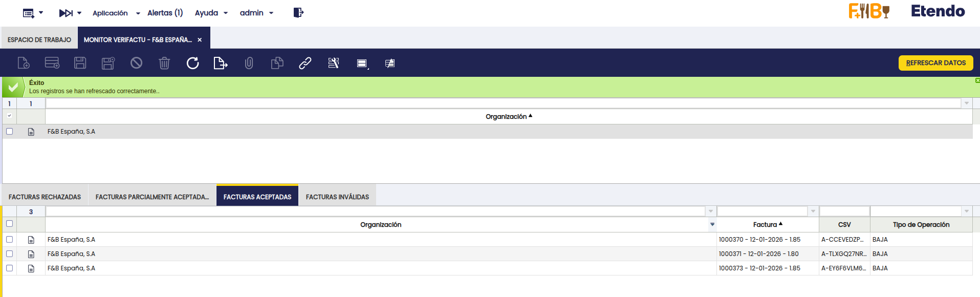
Task: Expand the admin user dropdown
Action: tap(256, 13)
